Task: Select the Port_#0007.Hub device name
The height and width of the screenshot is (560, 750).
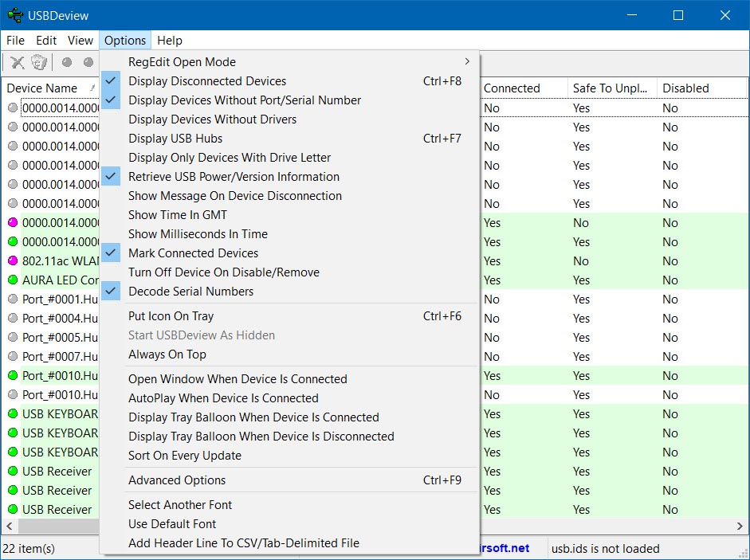Action: pos(61,357)
